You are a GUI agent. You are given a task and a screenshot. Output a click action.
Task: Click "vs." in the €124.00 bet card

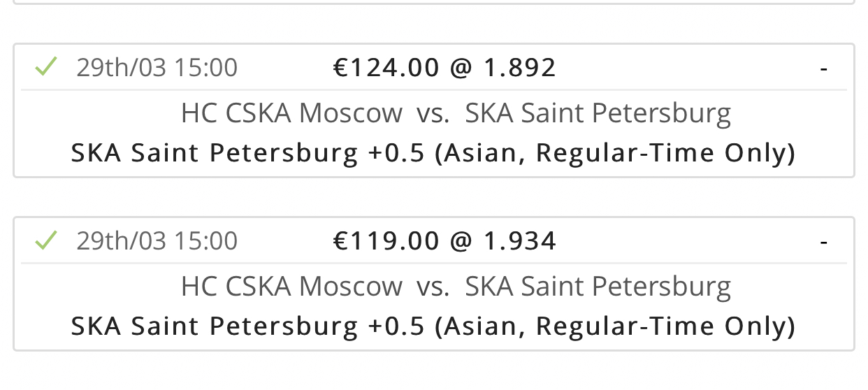(433, 113)
